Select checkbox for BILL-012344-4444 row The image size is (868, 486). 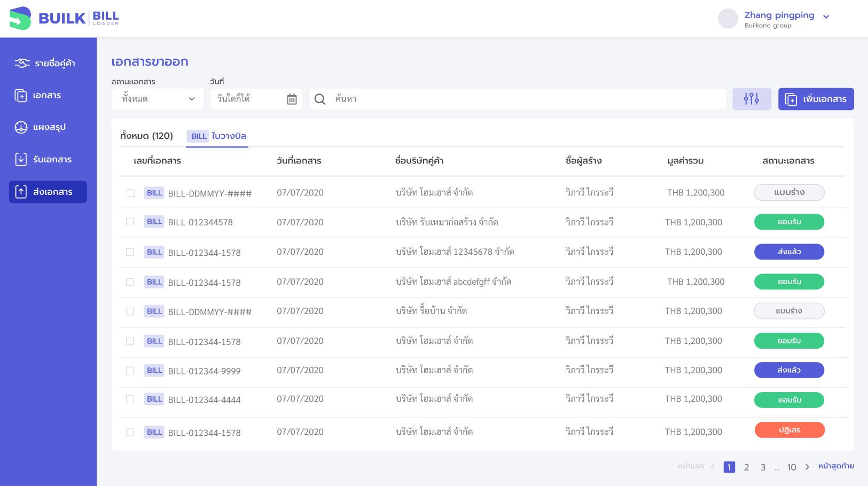[x=130, y=399]
